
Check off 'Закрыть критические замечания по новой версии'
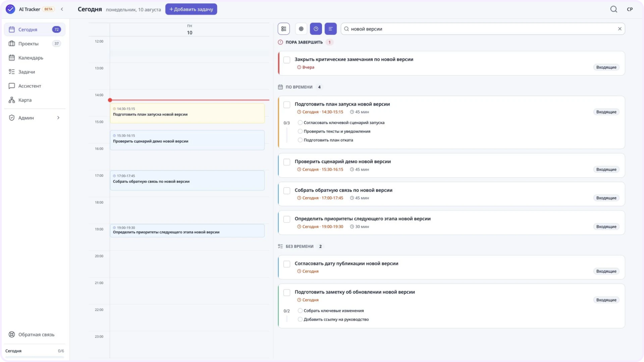[287, 60]
